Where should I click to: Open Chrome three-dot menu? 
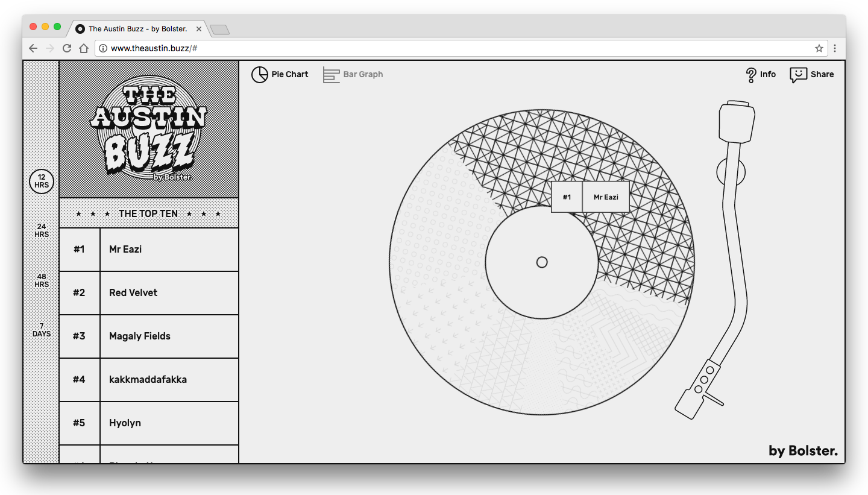835,48
